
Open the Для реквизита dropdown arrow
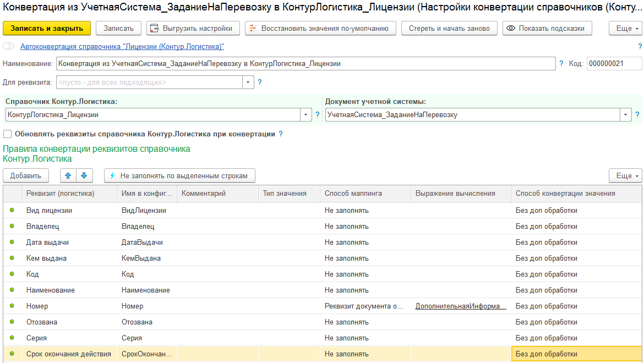(248, 82)
